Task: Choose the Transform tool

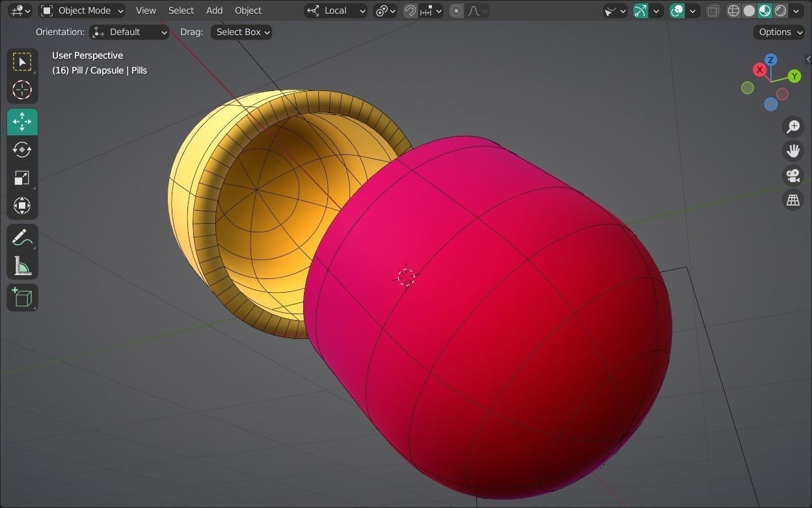Action: point(22,206)
